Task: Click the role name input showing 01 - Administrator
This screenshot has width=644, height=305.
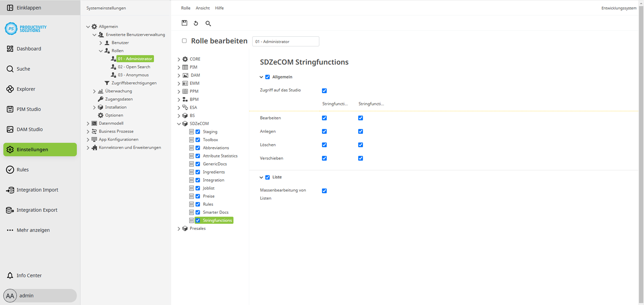Action: (285, 41)
